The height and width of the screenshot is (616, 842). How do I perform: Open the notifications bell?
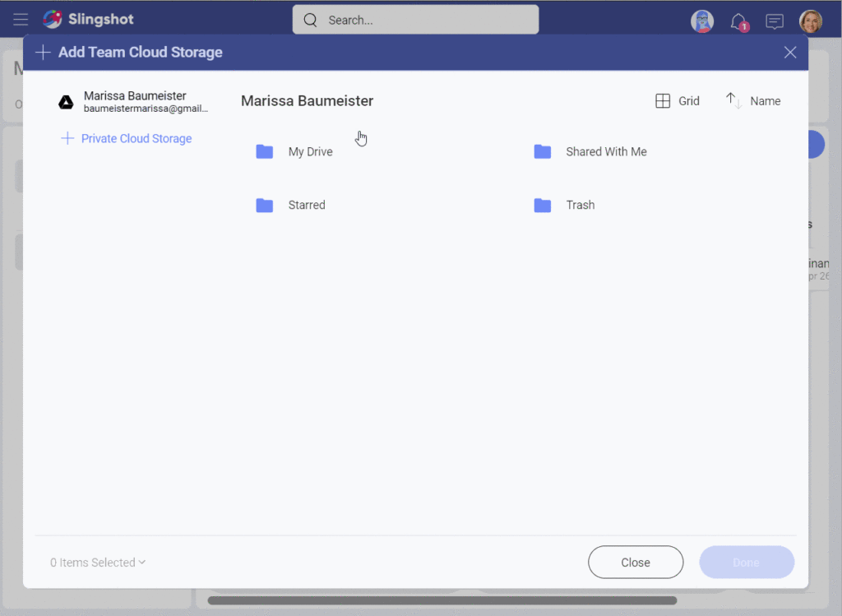click(739, 22)
